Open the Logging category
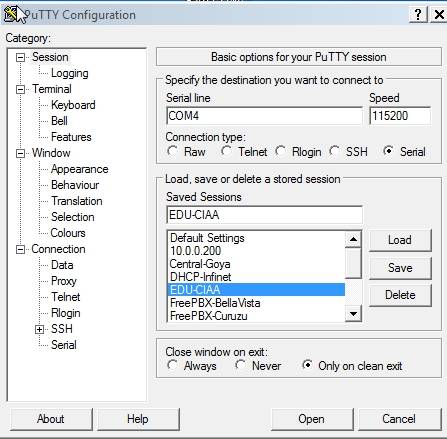Image resolution: width=447 pixels, height=439 pixels. (x=70, y=73)
